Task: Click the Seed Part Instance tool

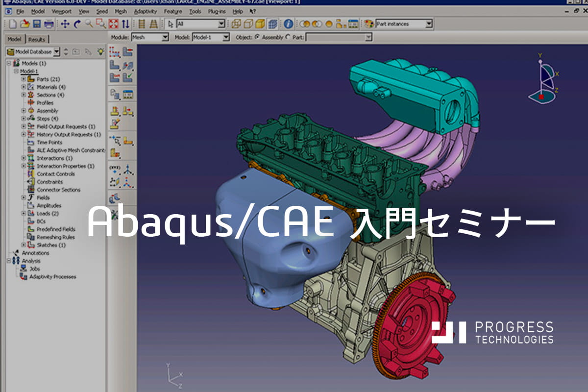Action: 115,51
